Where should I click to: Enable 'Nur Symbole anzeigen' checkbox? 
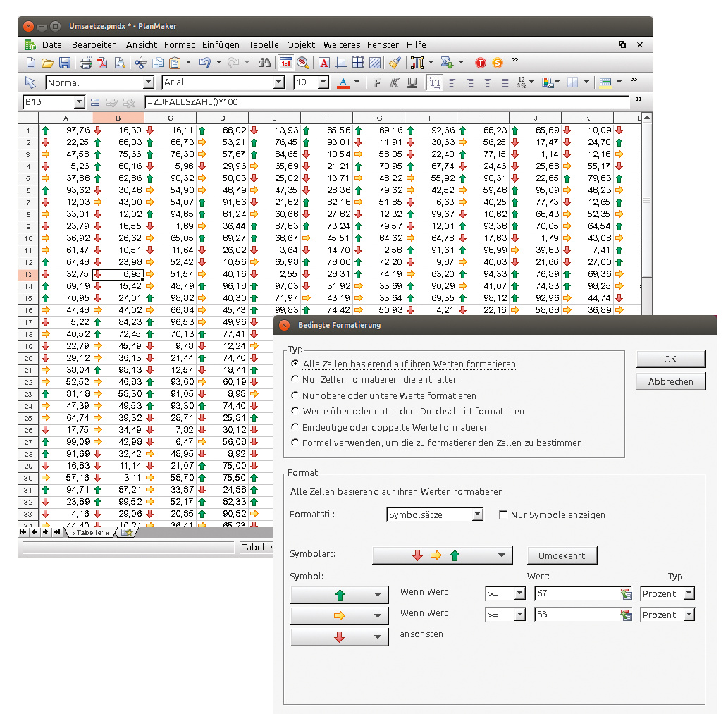[x=503, y=515]
